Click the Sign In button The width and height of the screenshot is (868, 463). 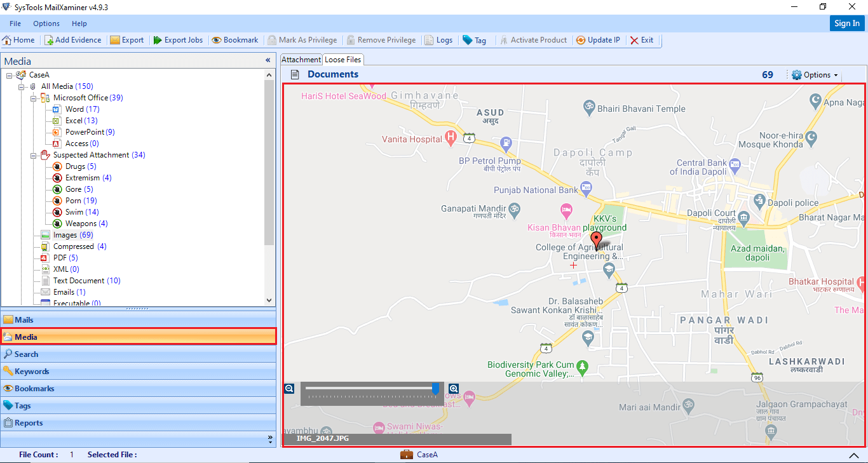[847, 23]
